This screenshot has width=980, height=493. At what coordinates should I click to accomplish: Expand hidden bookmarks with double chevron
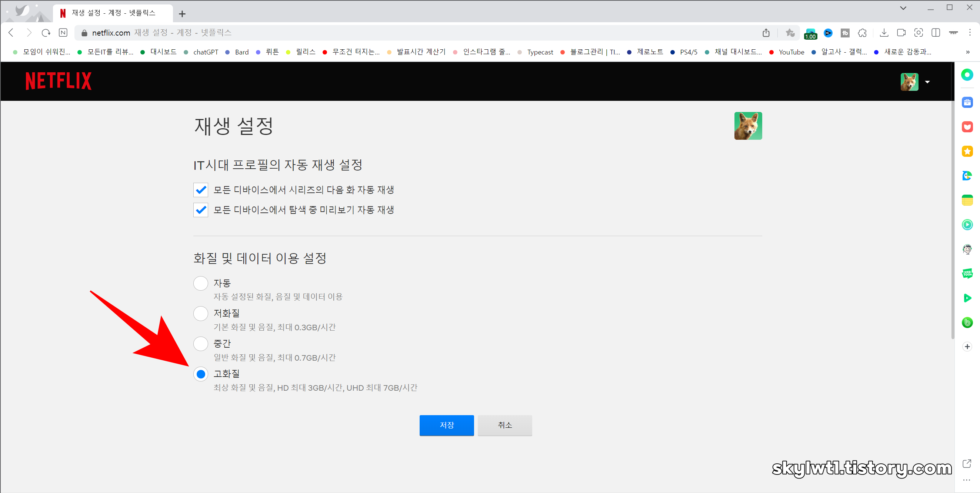click(x=968, y=52)
